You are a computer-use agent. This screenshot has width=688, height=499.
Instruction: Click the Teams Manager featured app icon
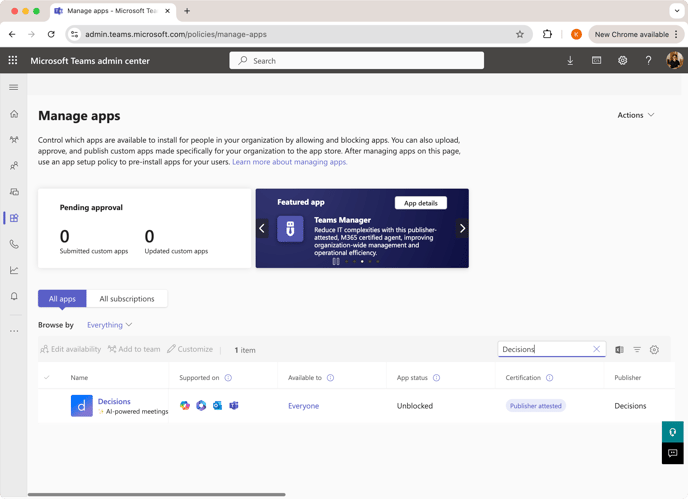[290, 229]
